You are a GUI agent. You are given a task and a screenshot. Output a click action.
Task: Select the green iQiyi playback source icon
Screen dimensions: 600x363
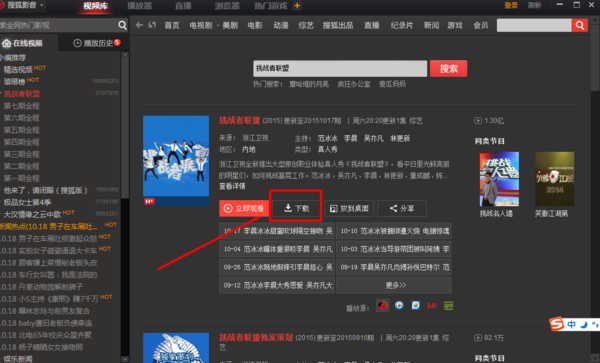pyautogui.click(x=448, y=305)
